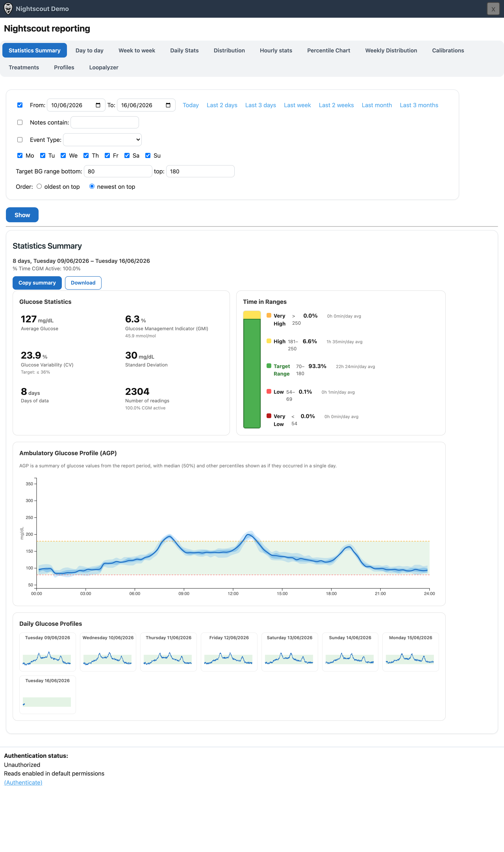Open the From date calendar picker icon
The height and width of the screenshot is (852, 504).
pyautogui.click(x=98, y=105)
